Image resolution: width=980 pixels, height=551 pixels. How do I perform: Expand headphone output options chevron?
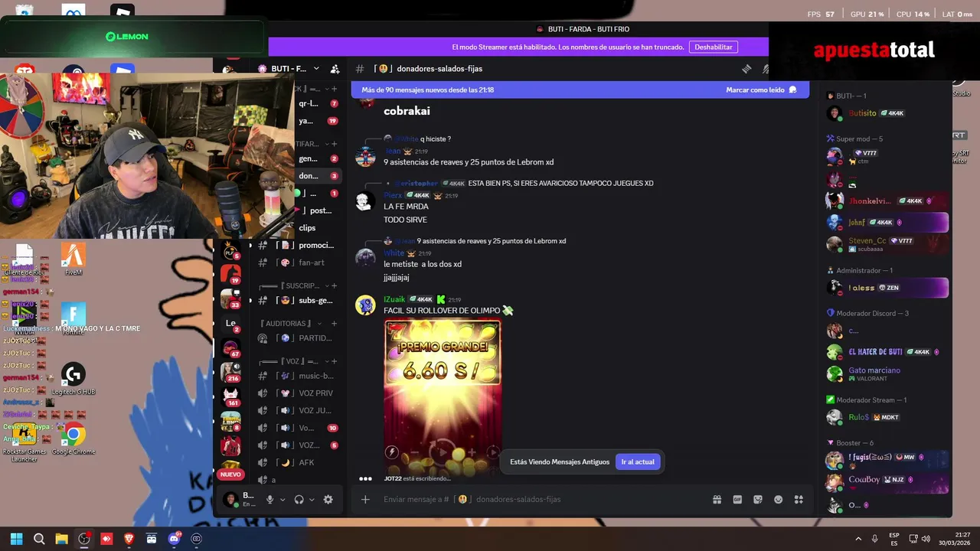pos(312,500)
